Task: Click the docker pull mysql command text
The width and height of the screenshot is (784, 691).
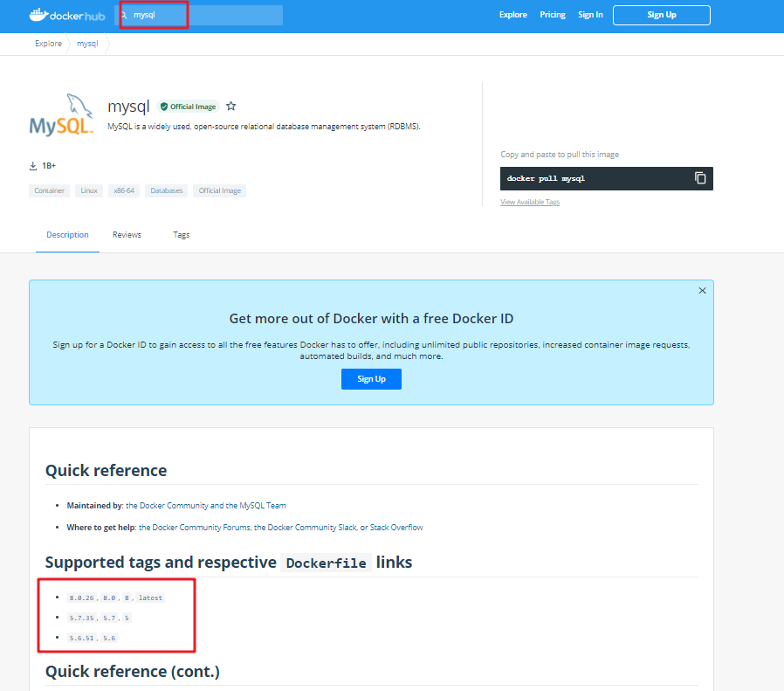Action: [546, 178]
